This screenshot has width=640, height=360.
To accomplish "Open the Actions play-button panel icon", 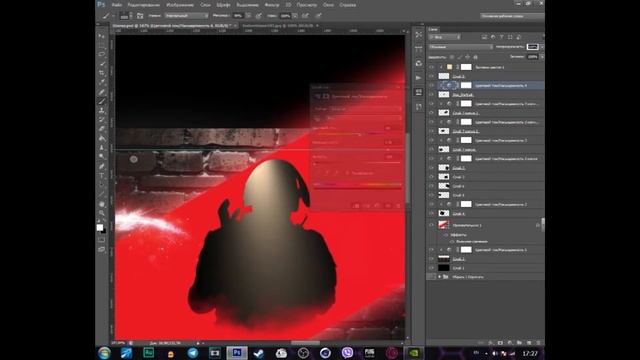I will pyautogui.click(x=419, y=78).
